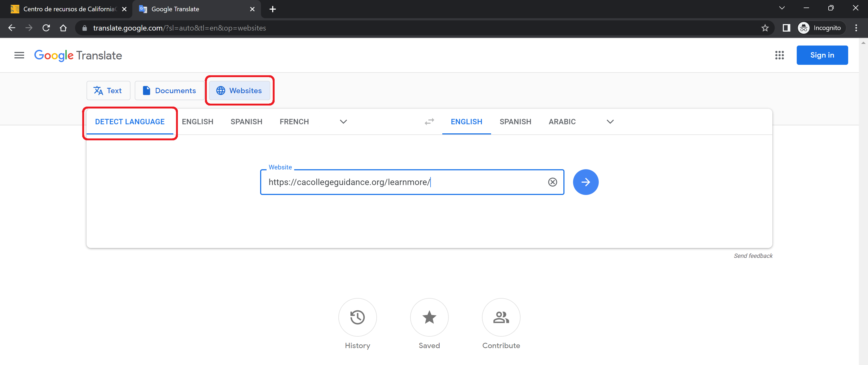Viewport: 868px width, 365px height.
Task: Select the Websites translation mode
Action: (x=240, y=91)
